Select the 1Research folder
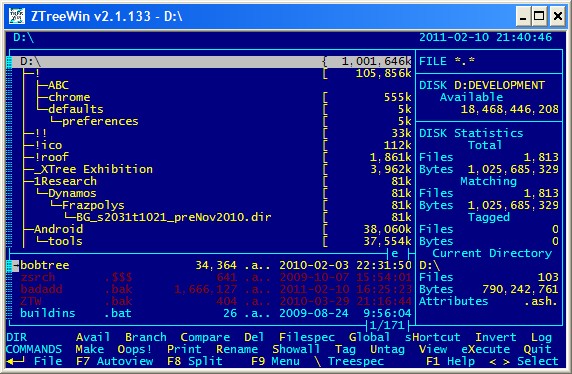Screen dimensions: 572x374 pos(65,181)
